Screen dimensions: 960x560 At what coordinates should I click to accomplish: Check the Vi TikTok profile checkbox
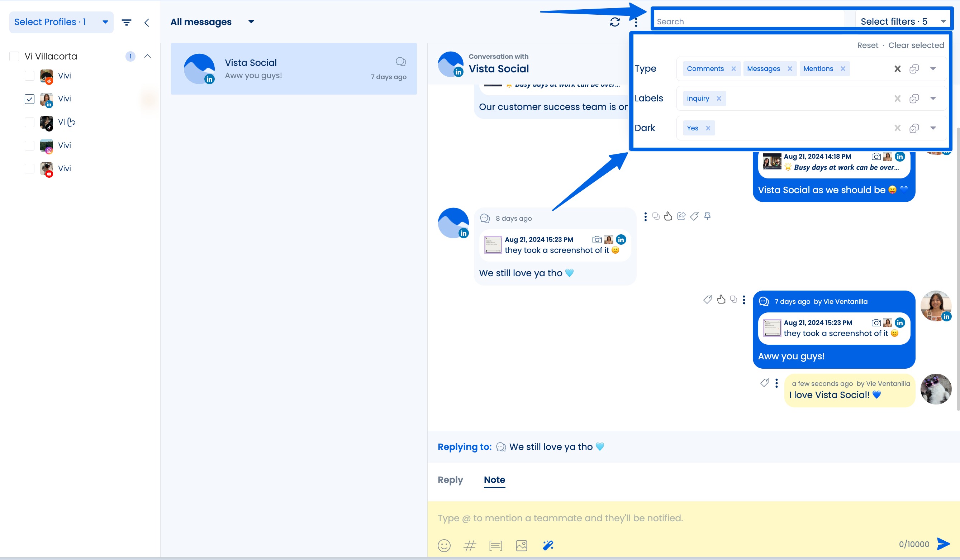coord(29,122)
